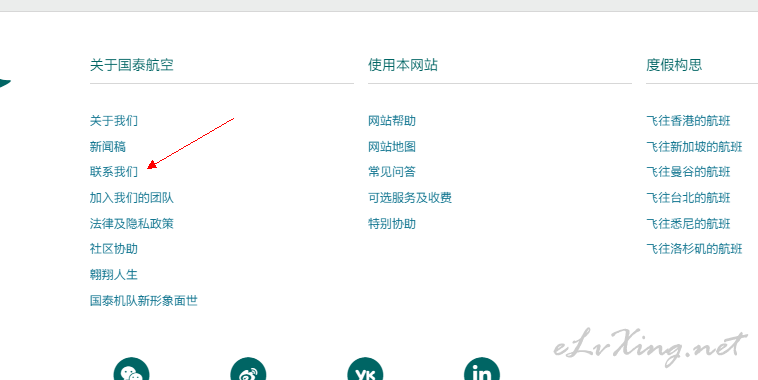The image size is (758, 380).
Task: Open 飞往新加坡的航班 link
Action: pyautogui.click(x=694, y=146)
